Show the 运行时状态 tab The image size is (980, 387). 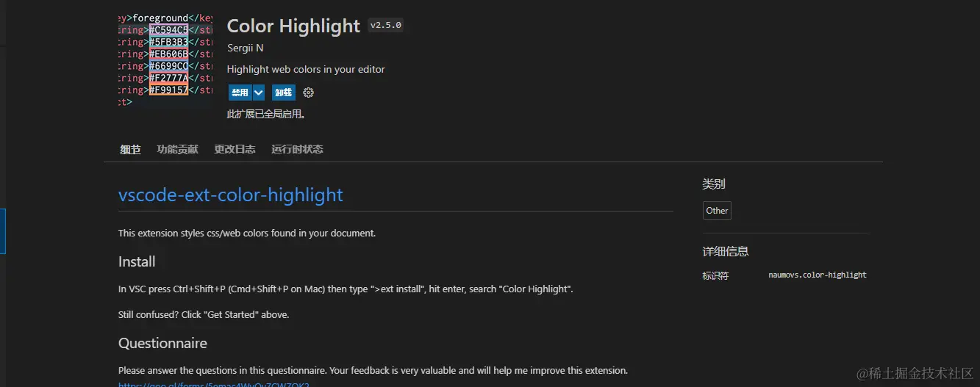[x=297, y=149]
